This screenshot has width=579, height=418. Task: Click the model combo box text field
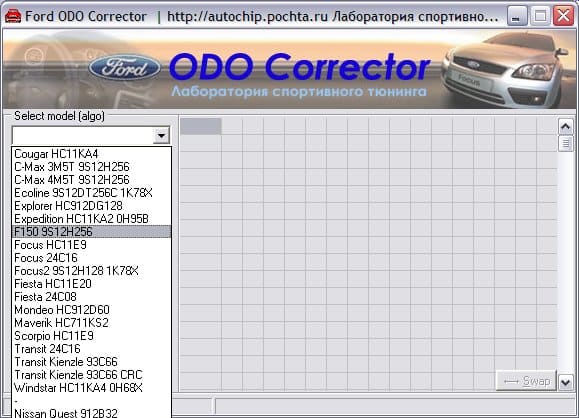[83, 136]
